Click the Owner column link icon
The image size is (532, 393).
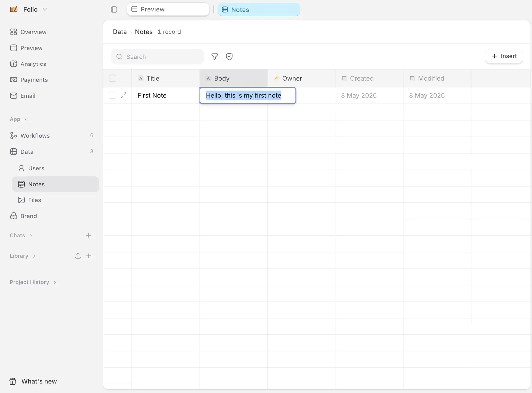click(x=276, y=78)
